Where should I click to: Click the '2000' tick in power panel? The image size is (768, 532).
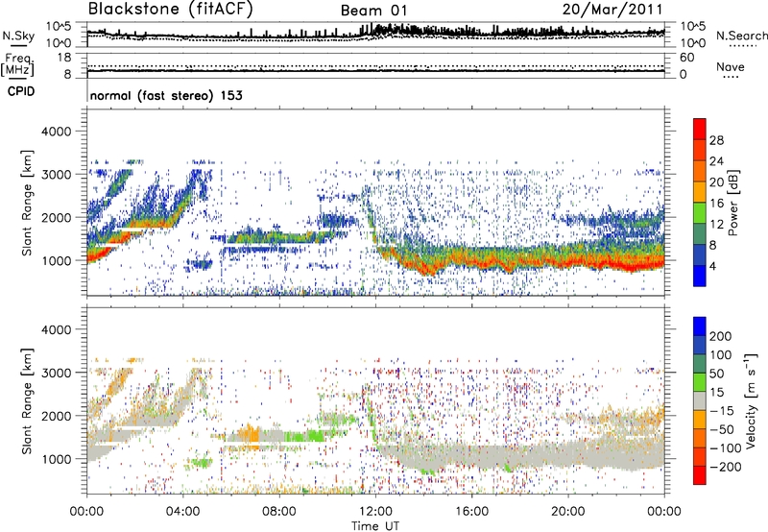pos(57,217)
